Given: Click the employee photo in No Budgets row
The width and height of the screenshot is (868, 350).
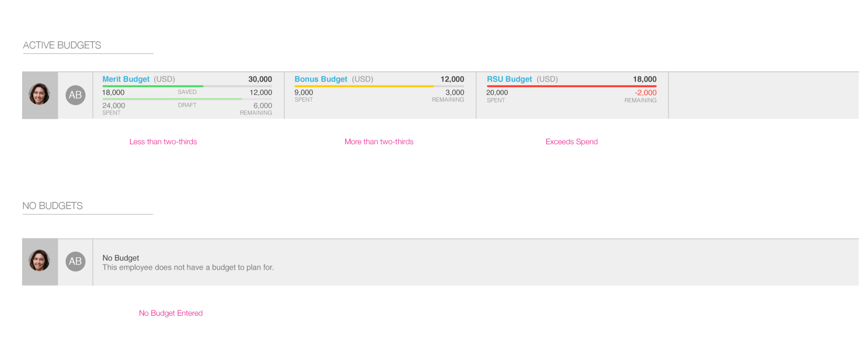Looking at the screenshot, I should [x=39, y=261].
